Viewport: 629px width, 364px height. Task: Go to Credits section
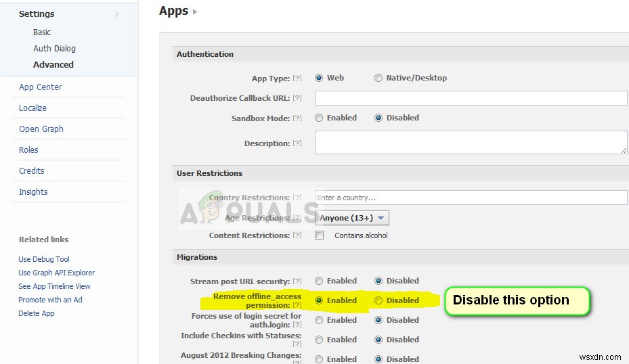pos(31,170)
